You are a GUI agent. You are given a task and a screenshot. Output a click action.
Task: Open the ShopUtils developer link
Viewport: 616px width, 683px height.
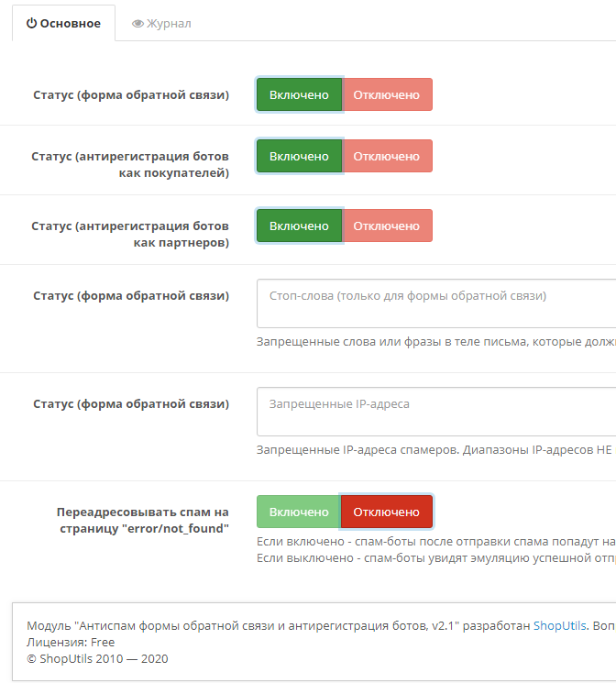click(559, 625)
